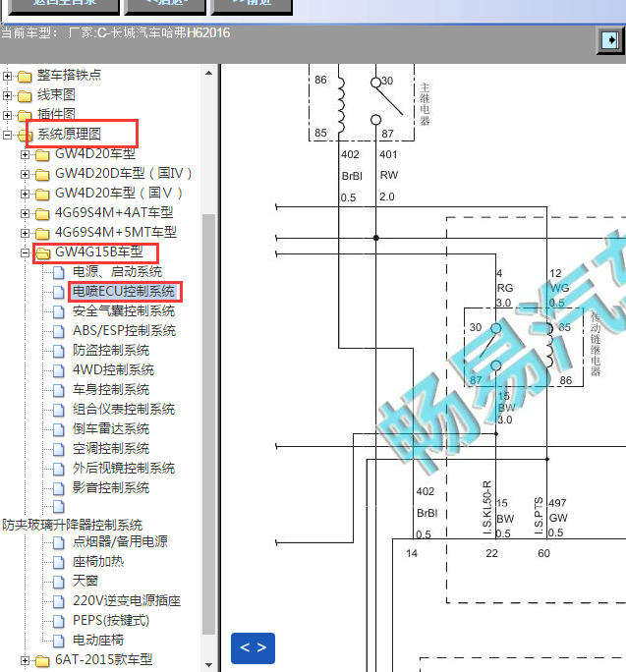626x672 pixels.
Task: Open 电动座椅 diagram
Action: tap(98, 641)
